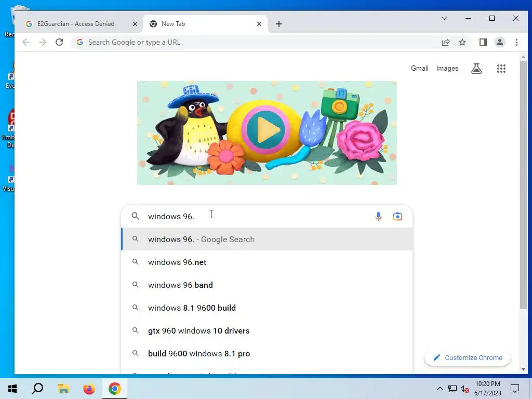Click the page vertical scrollbar thumb
This screenshot has width=532, height=399.
523,185
